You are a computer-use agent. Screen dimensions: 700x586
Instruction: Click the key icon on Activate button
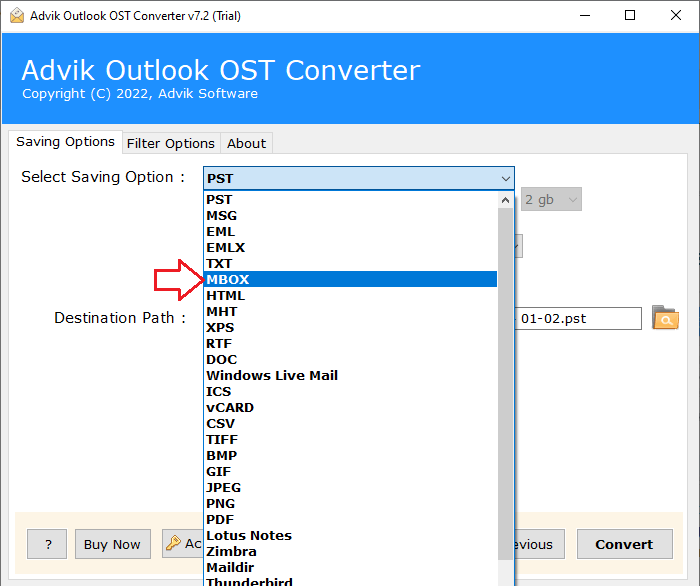click(173, 543)
